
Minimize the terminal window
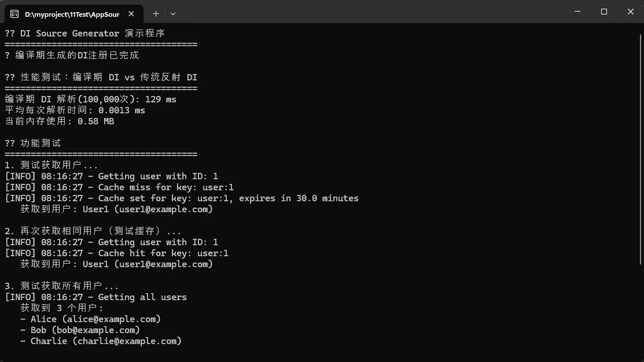[577, 12]
